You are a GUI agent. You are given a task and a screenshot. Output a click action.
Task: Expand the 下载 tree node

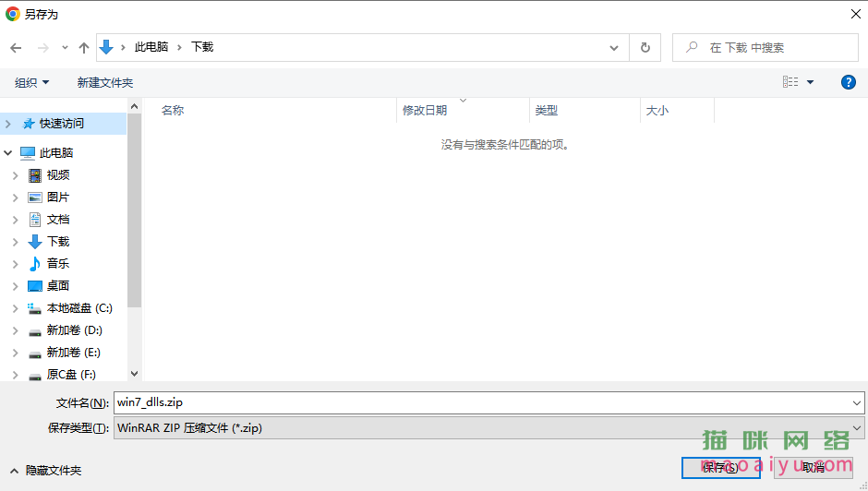pyautogui.click(x=16, y=242)
